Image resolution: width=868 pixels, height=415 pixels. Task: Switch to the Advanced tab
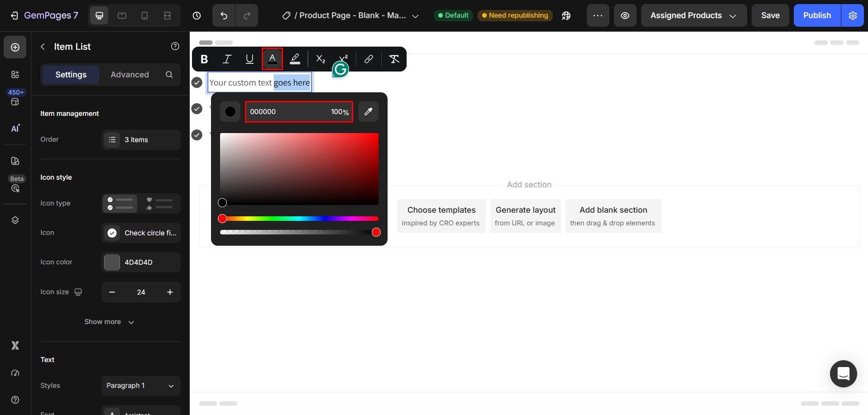[129, 75]
